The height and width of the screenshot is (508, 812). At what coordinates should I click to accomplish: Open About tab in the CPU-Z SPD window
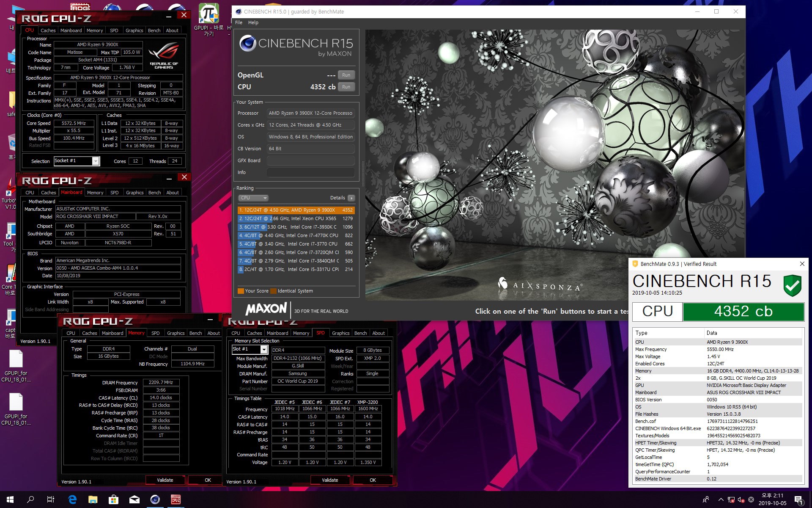[x=379, y=333]
